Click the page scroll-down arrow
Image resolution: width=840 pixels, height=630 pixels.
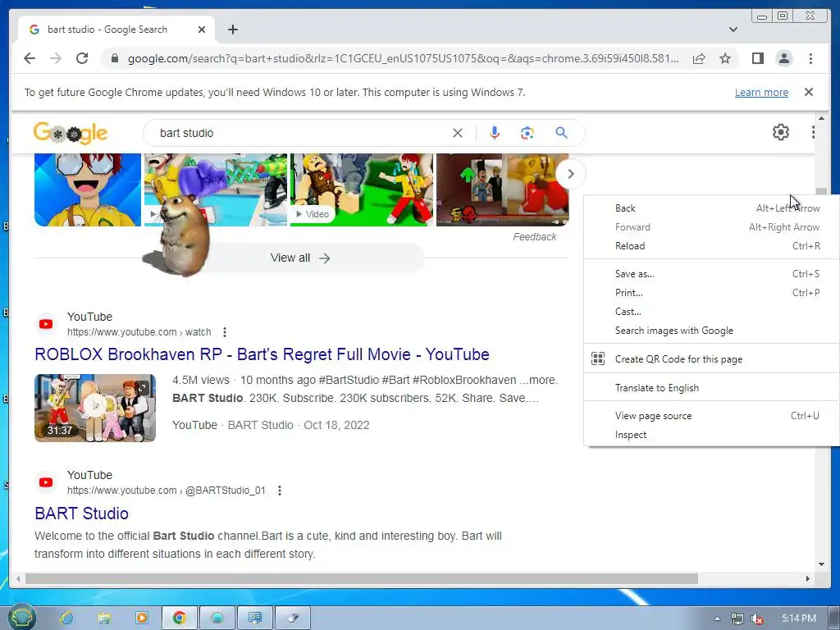click(x=821, y=564)
